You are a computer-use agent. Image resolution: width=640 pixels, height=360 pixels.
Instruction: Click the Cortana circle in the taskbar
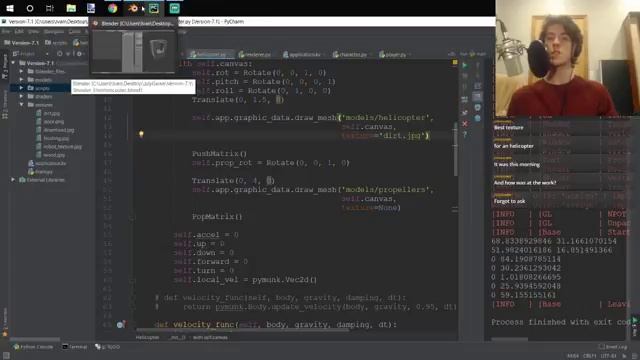tap(30, 8)
